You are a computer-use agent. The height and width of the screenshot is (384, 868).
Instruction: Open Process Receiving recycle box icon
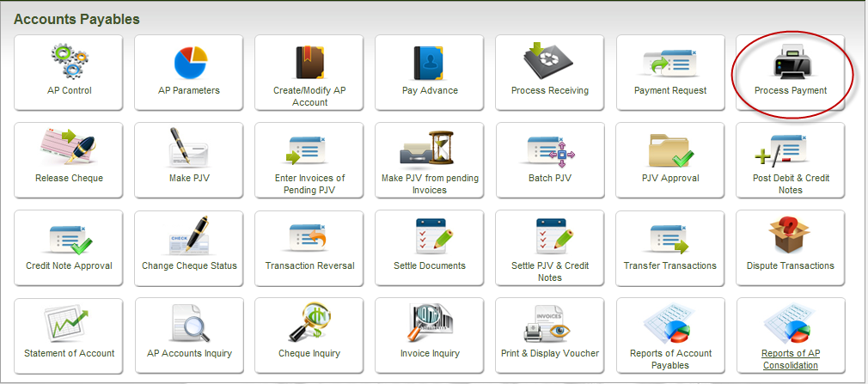pyautogui.click(x=550, y=61)
